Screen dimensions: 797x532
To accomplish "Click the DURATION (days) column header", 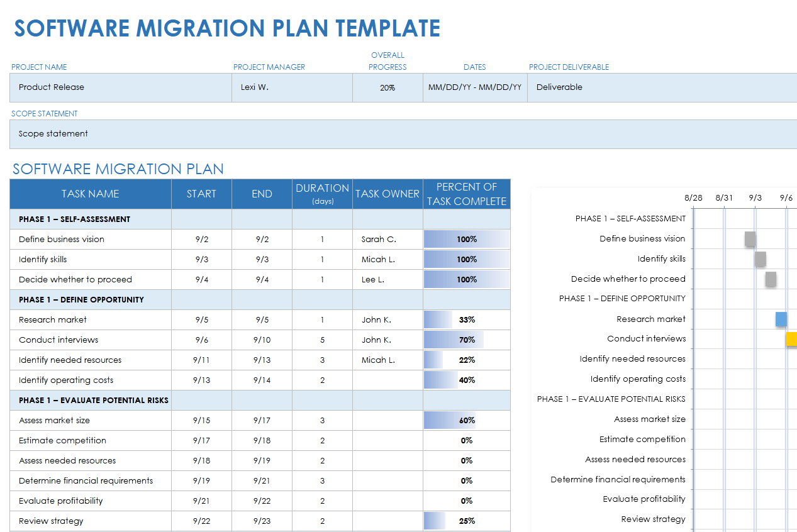I will 322,194.
